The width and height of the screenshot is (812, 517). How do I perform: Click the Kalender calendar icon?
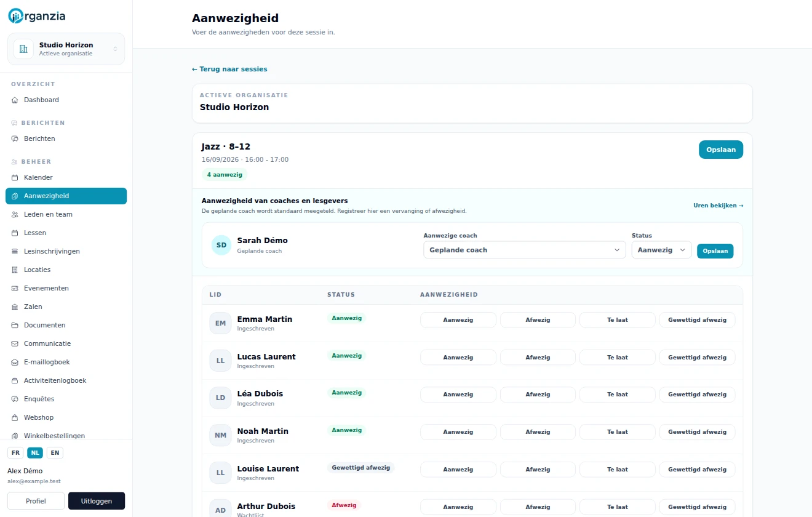coord(15,178)
